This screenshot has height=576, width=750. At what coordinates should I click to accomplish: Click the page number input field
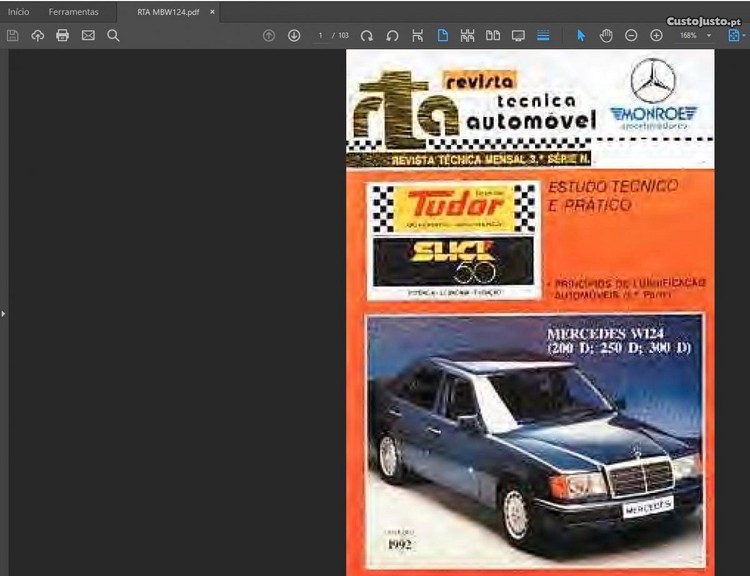321,35
